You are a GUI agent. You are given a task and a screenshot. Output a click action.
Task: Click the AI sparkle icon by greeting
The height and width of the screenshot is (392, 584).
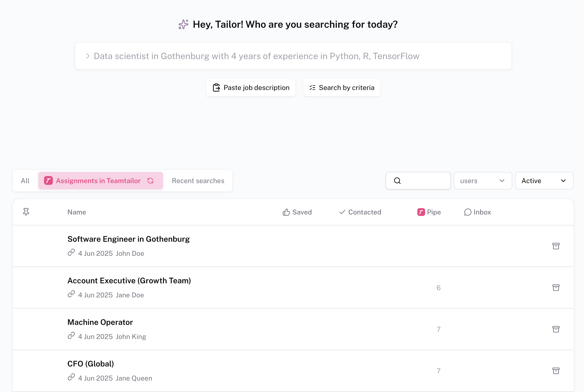coord(183,25)
